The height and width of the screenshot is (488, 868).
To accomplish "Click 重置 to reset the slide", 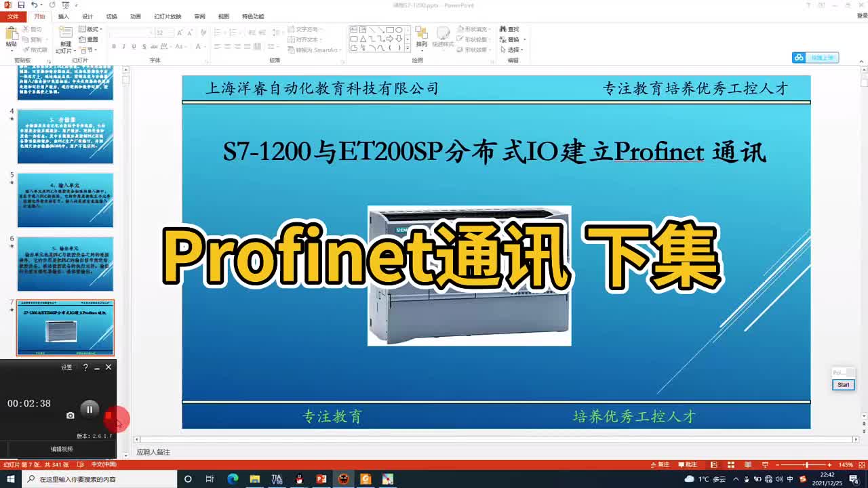I will 90,39.
